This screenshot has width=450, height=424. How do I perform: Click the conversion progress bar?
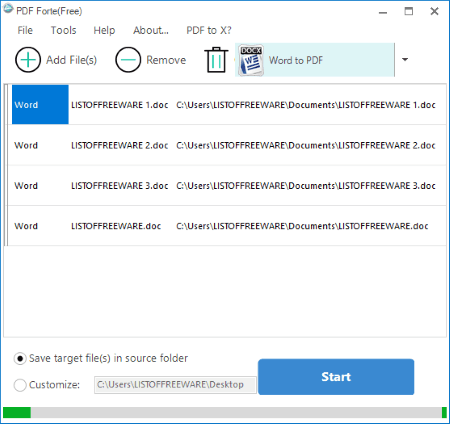click(x=225, y=412)
